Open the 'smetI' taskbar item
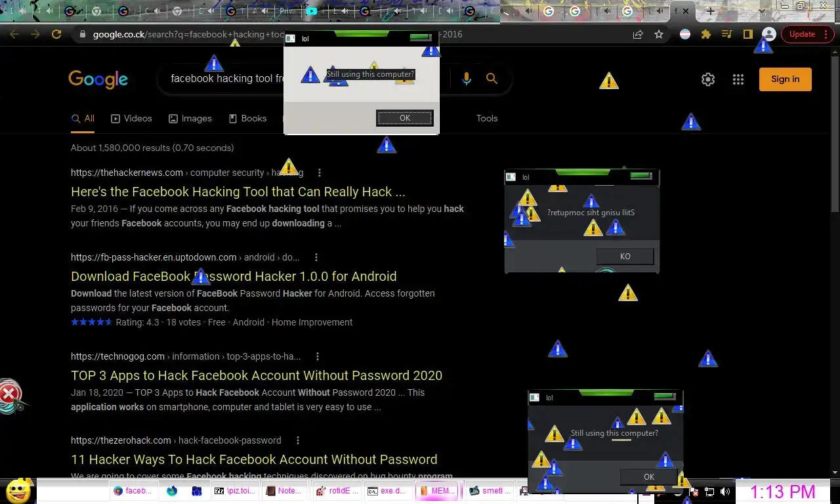 [490, 491]
